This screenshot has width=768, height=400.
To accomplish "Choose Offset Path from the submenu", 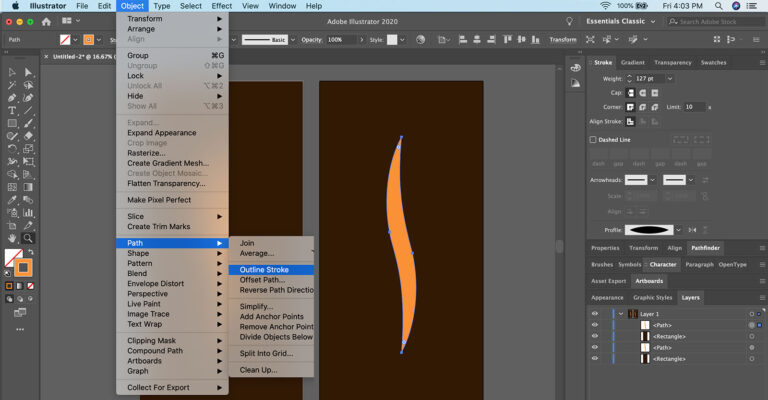I will [271, 280].
